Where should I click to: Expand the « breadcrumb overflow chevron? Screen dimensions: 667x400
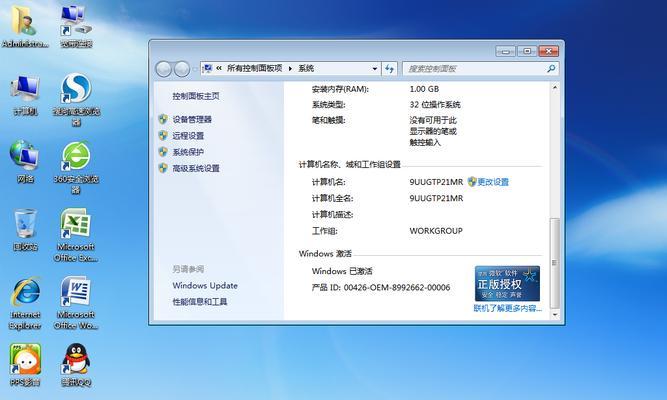click(219, 68)
